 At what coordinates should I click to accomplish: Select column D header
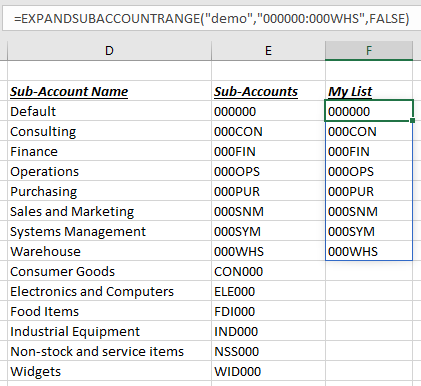coord(109,51)
